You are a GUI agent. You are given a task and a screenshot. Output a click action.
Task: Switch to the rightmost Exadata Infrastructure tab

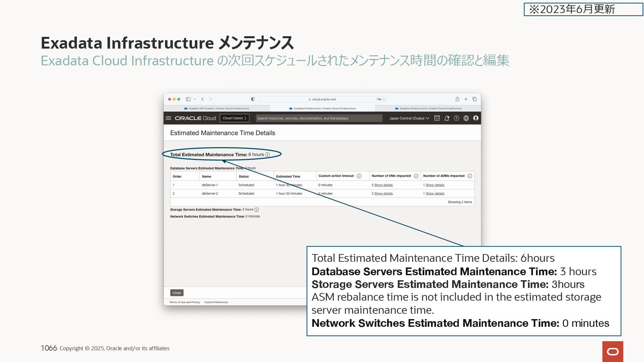click(x=428, y=109)
